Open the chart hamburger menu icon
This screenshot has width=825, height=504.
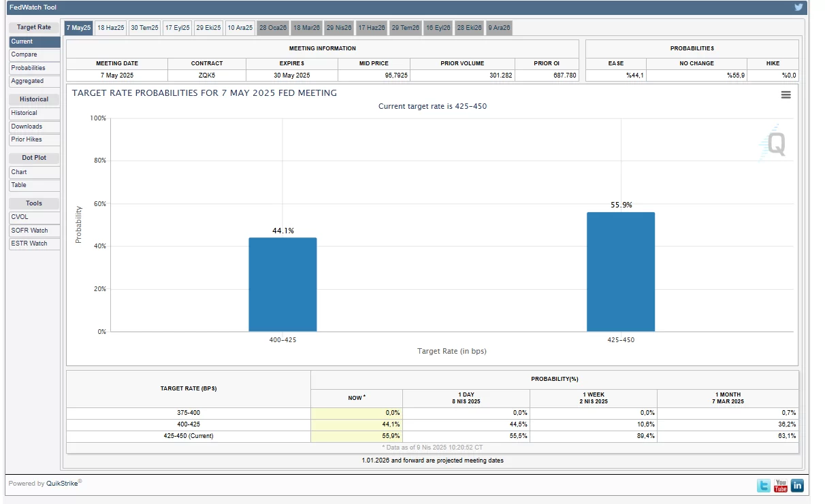[786, 95]
